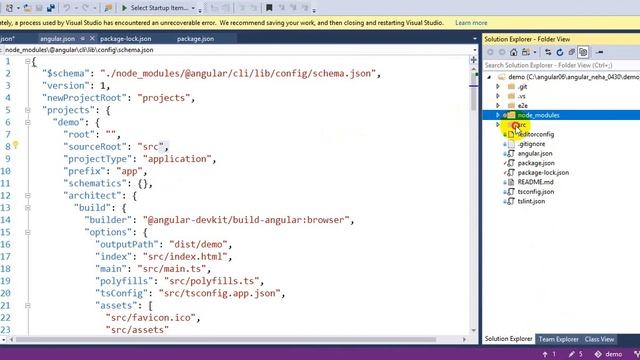Click the Collapse All icon in Solution Explorer
Image resolution: width=640 pixels, height=360 pixels.
(571, 52)
